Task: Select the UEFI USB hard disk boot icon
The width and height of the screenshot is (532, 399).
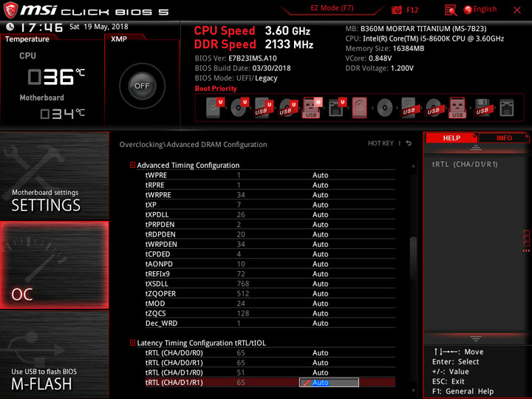Action: coord(264,108)
